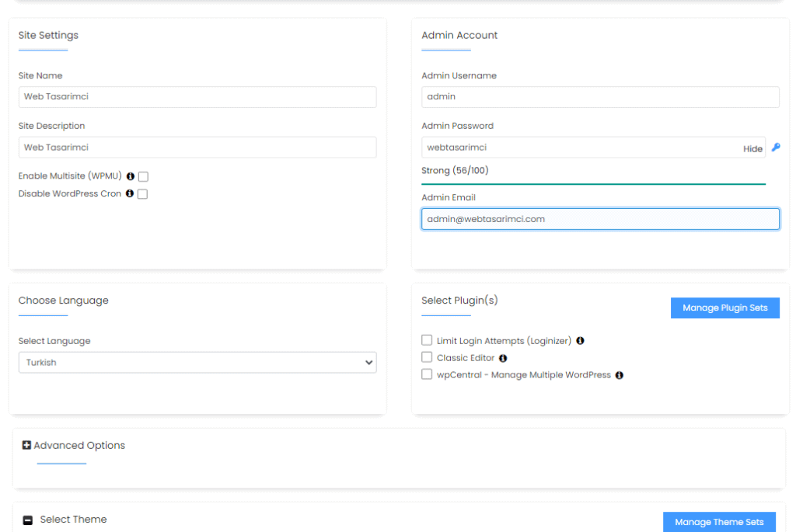Viewport: 796px width, 532px height.
Task: Click the password generator key icon
Action: (776, 148)
